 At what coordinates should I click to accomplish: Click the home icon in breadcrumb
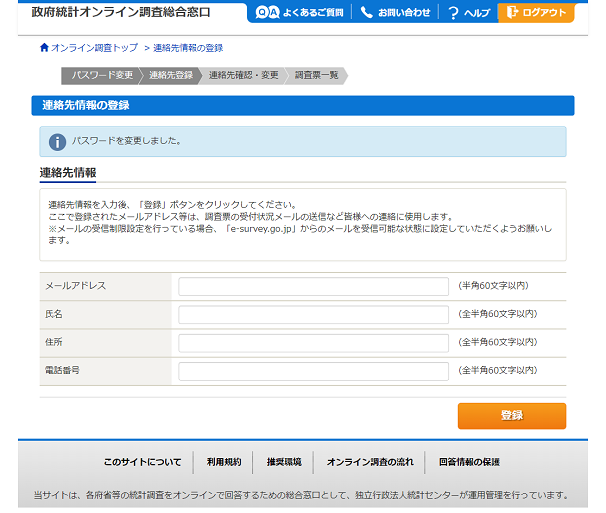click(x=44, y=48)
